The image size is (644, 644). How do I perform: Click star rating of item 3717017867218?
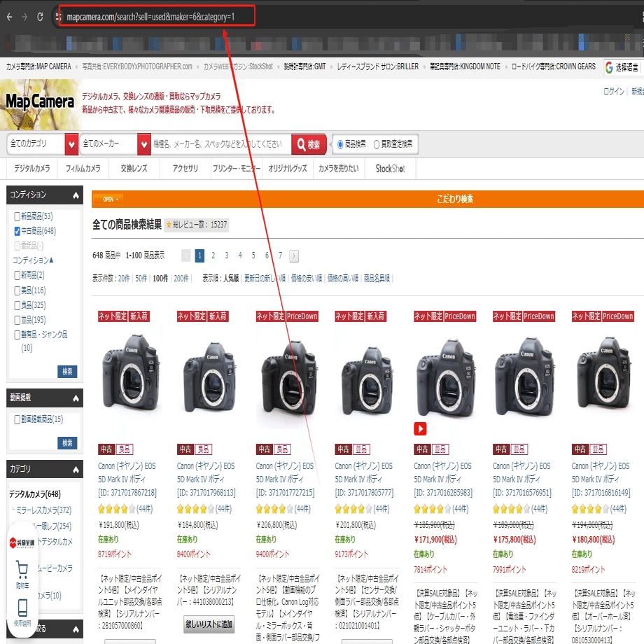tap(116, 510)
